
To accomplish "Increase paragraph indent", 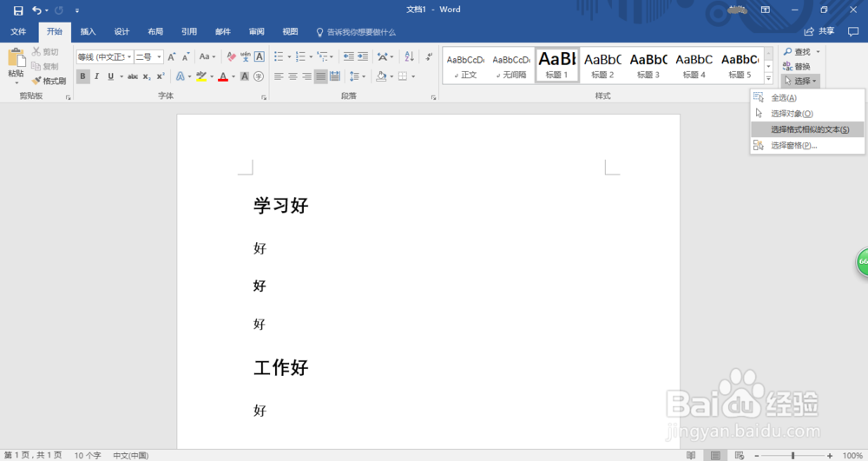I will coord(363,57).
